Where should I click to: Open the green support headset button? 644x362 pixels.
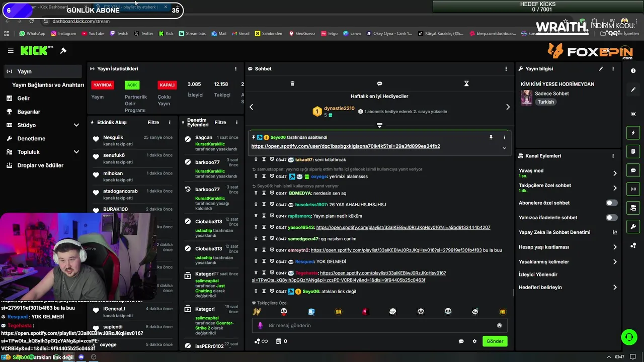pyautogui.click(x=629, y=337)
